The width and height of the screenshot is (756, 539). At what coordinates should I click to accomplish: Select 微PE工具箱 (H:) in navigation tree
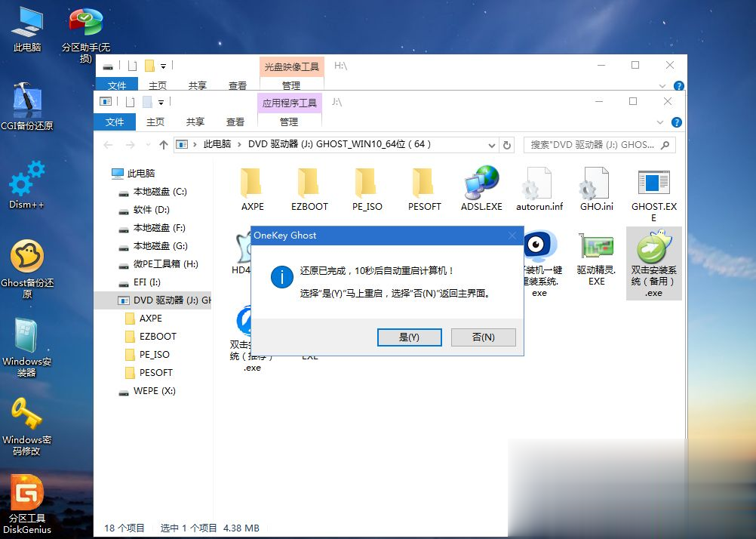(x=159, y=264)
